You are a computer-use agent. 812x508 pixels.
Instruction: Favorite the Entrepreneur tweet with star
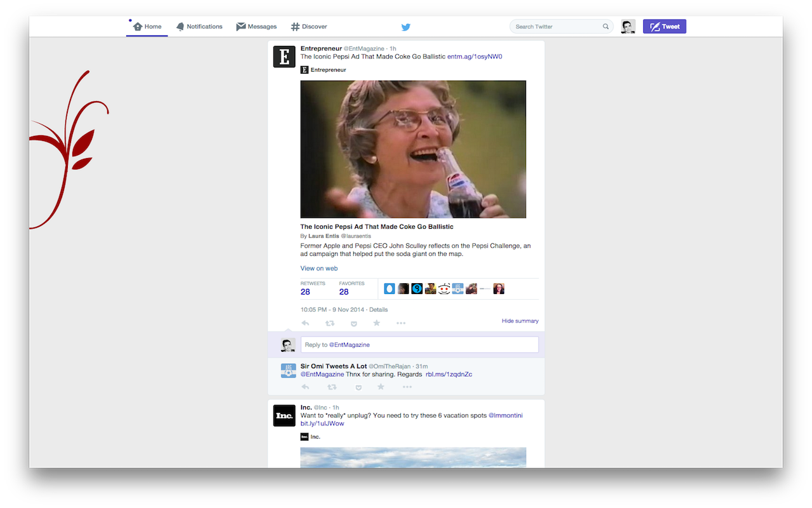click(376, 323)
